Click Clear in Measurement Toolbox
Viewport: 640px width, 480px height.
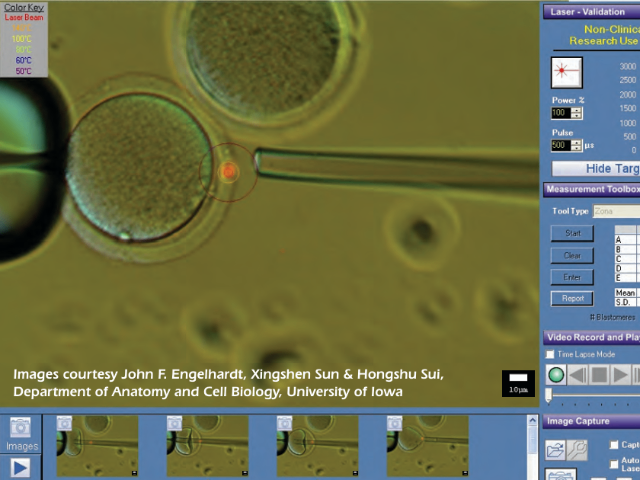point(572,256)
